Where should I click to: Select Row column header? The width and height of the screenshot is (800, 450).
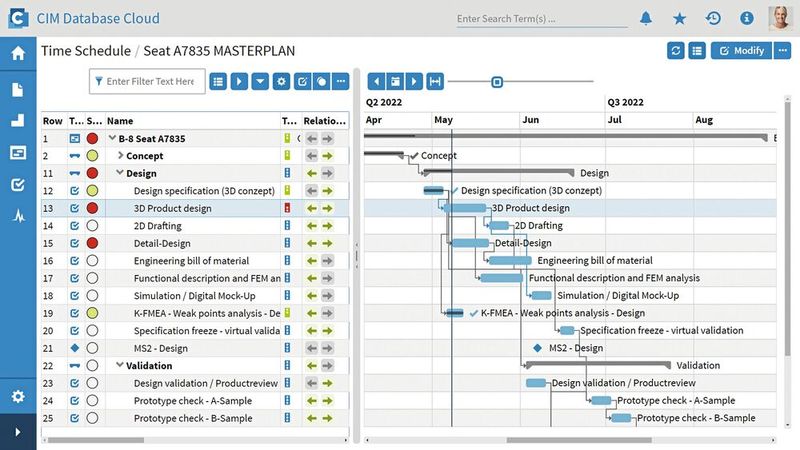(53, 121)
